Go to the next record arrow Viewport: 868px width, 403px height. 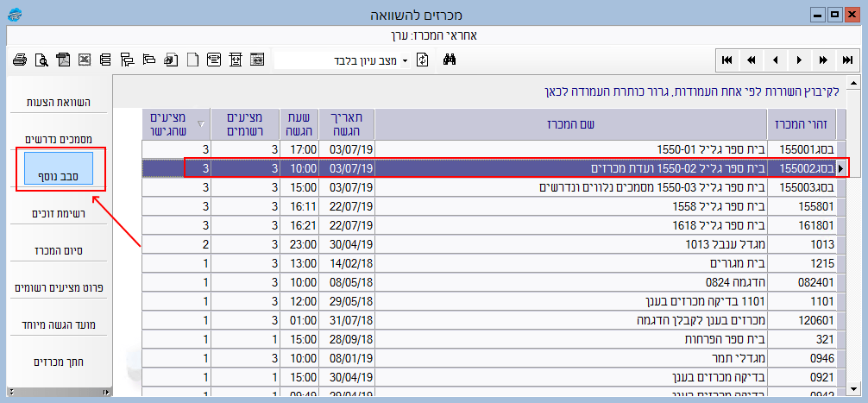pos(800,60)
